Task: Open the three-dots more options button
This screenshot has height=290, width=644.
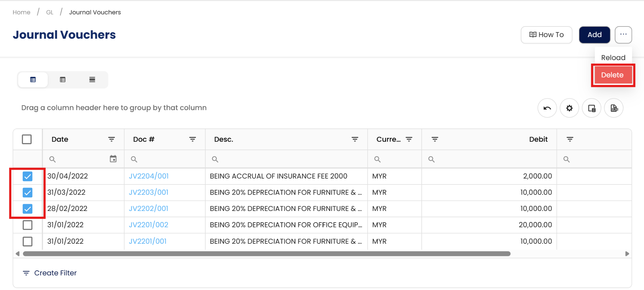Action: coord(623,35)
